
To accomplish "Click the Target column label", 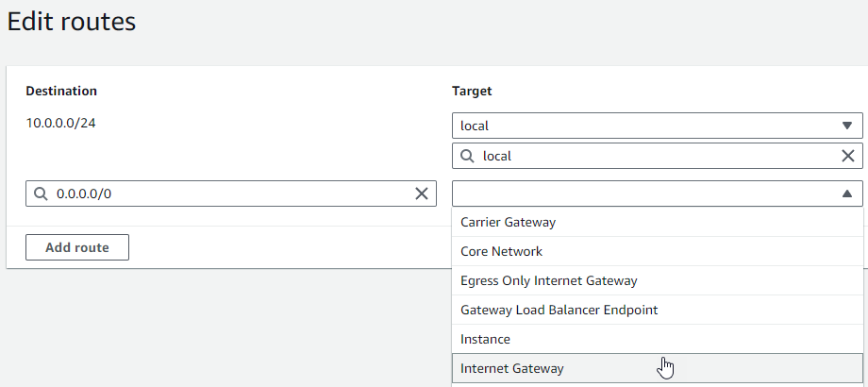I will coord(472,92).
